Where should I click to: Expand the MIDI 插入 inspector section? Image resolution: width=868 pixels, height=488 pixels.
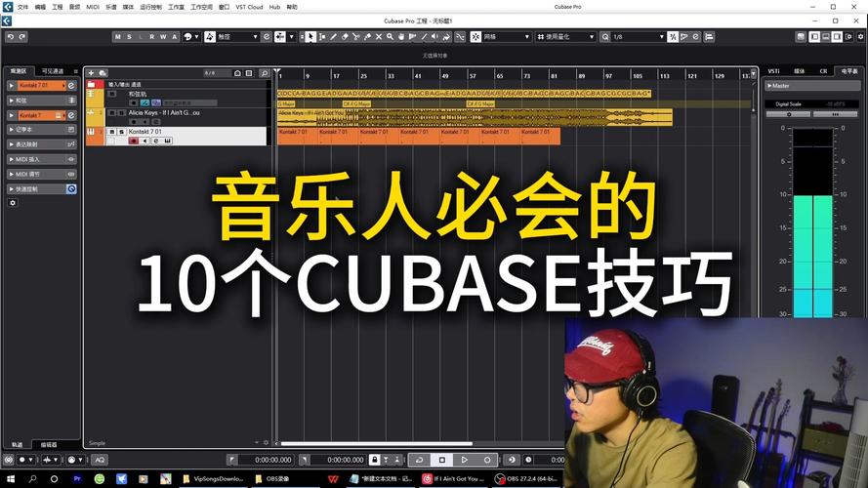[x=11, y=159]
